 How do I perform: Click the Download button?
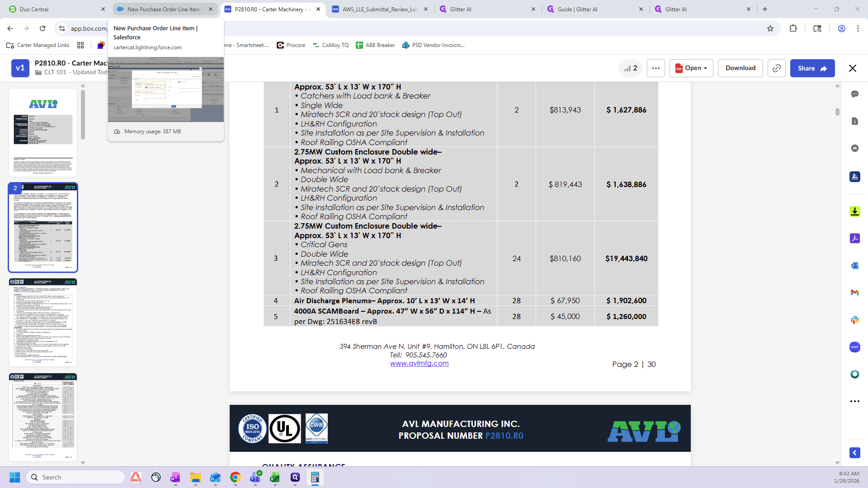741,68
